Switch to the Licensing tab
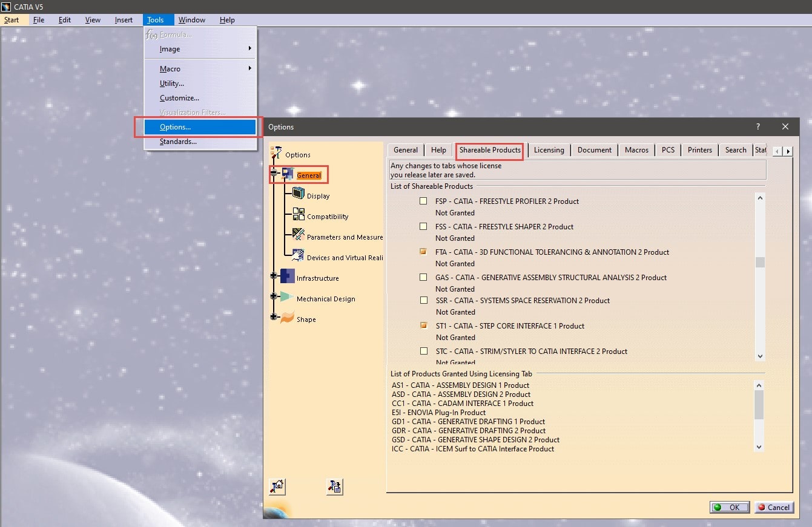Screen dimensions: 812x527 549,149
